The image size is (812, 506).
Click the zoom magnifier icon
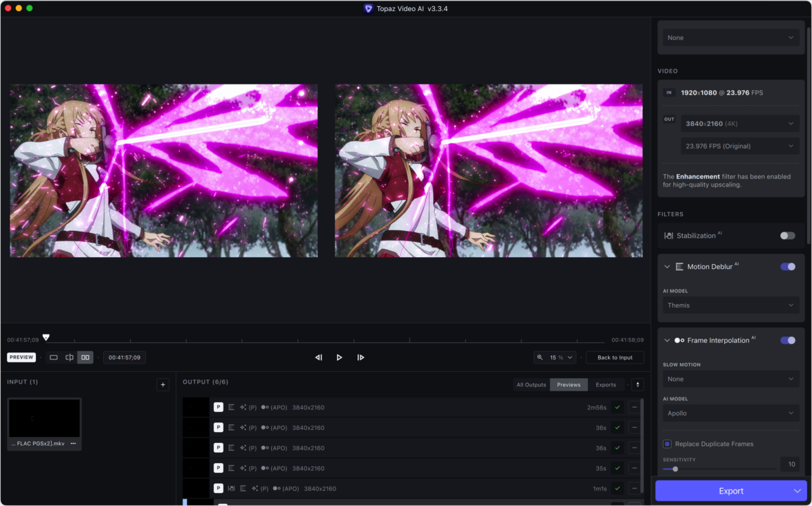pyautogui.click(x=540, y=357)
